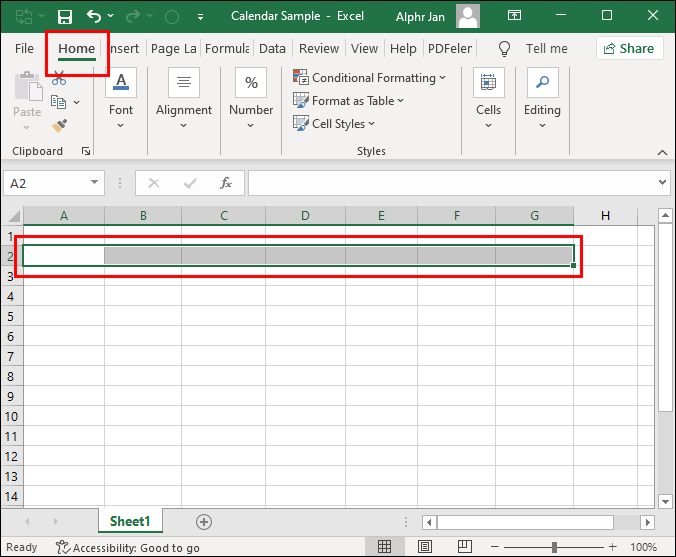Open Ribbon Display Options icon
This screenshot has height=557, width=676.
point(514,16)
